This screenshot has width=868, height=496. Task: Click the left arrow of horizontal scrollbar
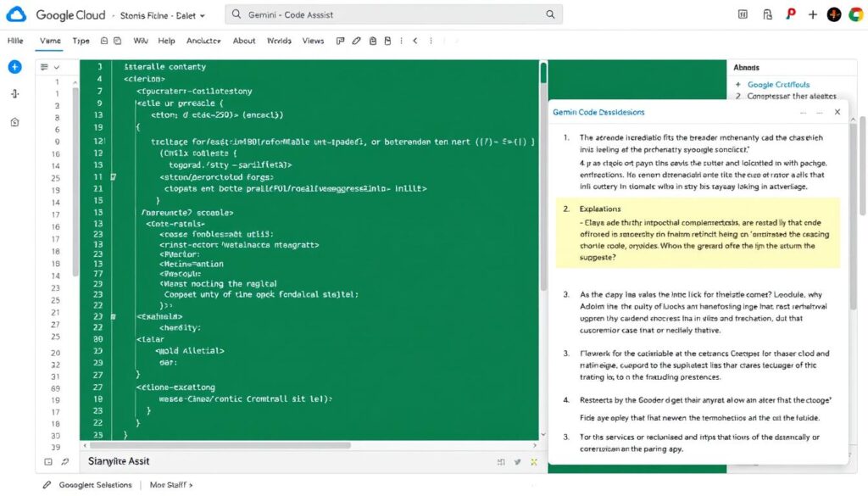click(x=85, y=445)
